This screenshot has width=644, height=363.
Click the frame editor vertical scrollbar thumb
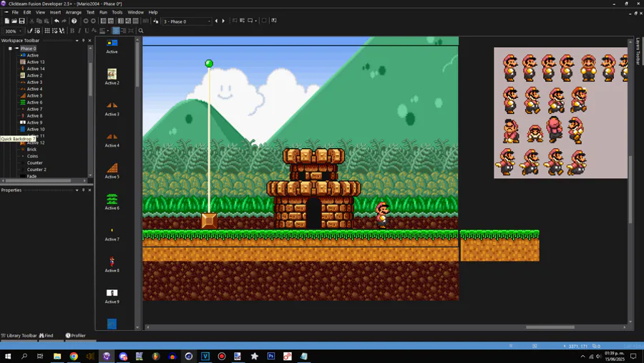coord(630,190)
